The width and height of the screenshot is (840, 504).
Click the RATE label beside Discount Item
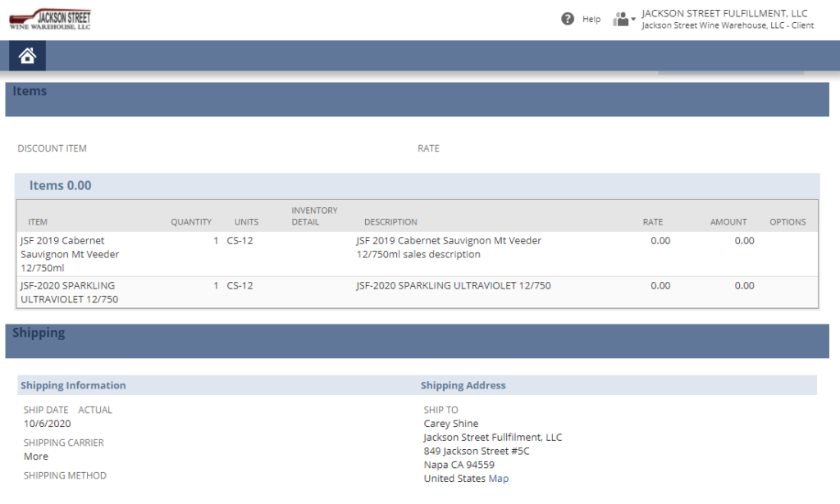428,148
